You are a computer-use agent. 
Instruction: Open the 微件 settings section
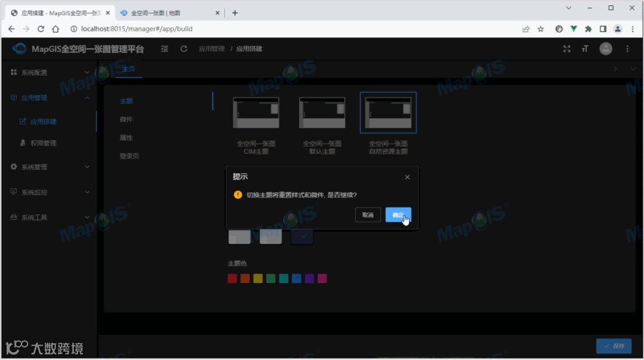point(126,119)
